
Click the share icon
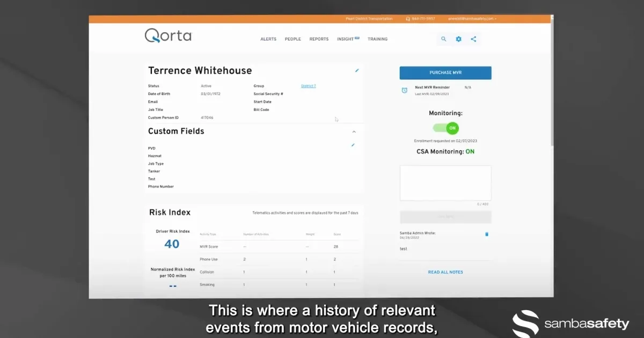point(473,39)
